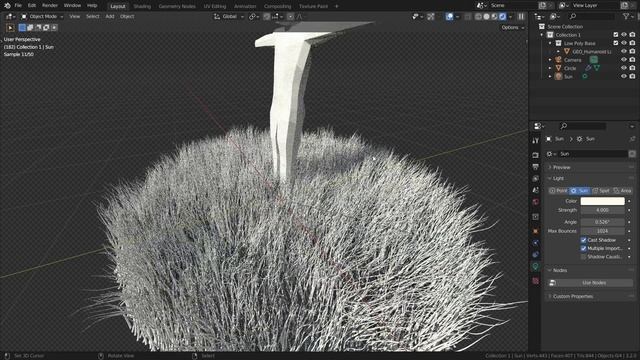The height and width of the screenshot is (360, 640).
Task: Open the View Layer properties tab
Action: (x=536, y=179)
